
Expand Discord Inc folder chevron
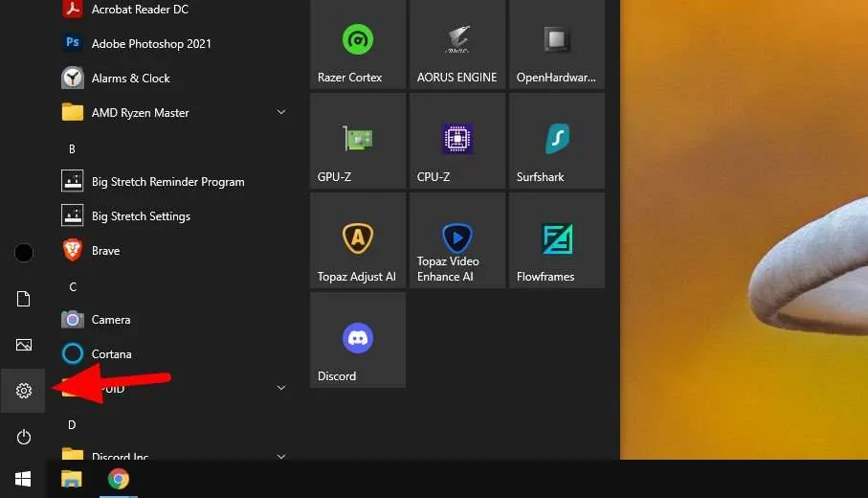point(281,456)
